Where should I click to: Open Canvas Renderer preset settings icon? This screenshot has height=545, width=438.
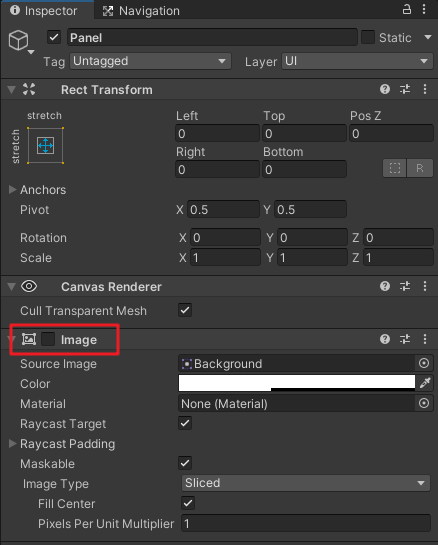point(405,286)
